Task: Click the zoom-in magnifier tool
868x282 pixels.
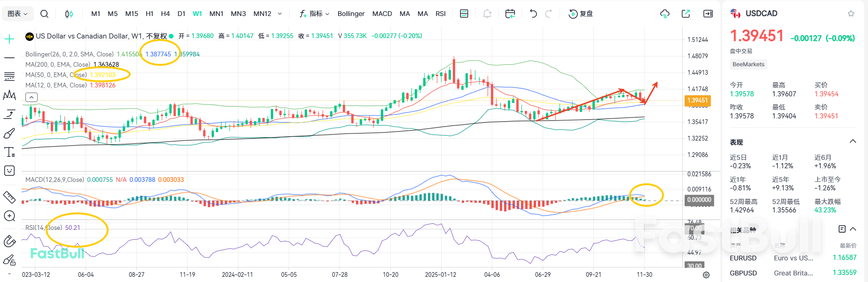Action: tap(9, 216)
